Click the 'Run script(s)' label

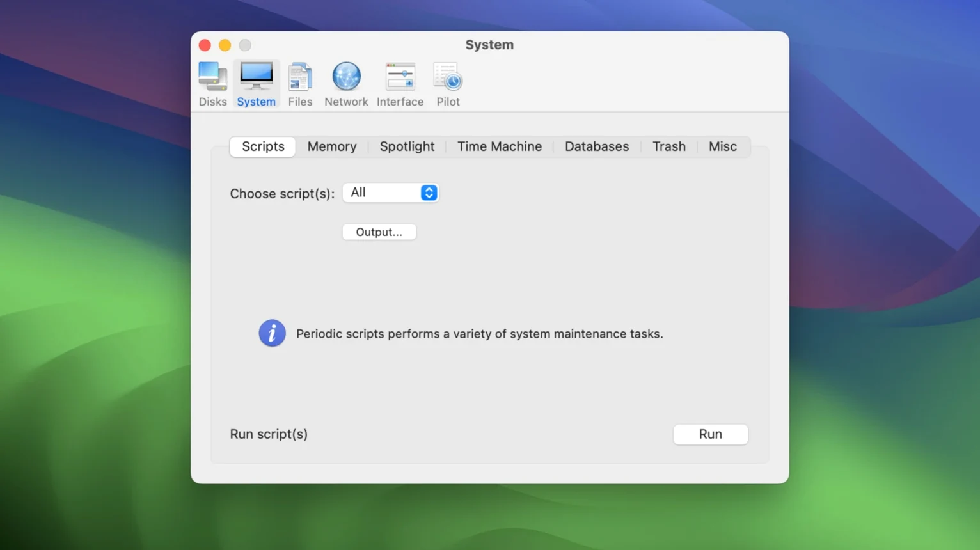269,434
